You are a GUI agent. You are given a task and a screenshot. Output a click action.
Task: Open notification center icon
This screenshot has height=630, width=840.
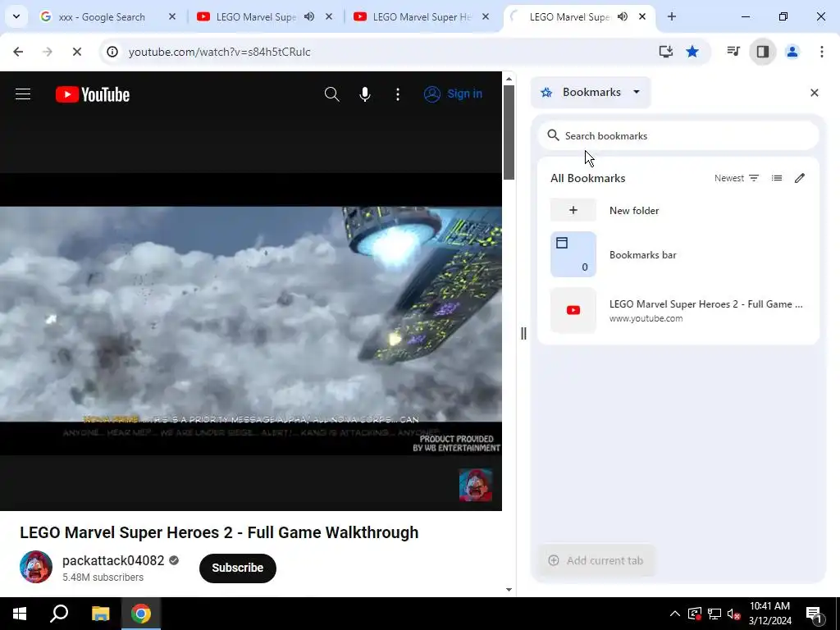pos(815,615)
